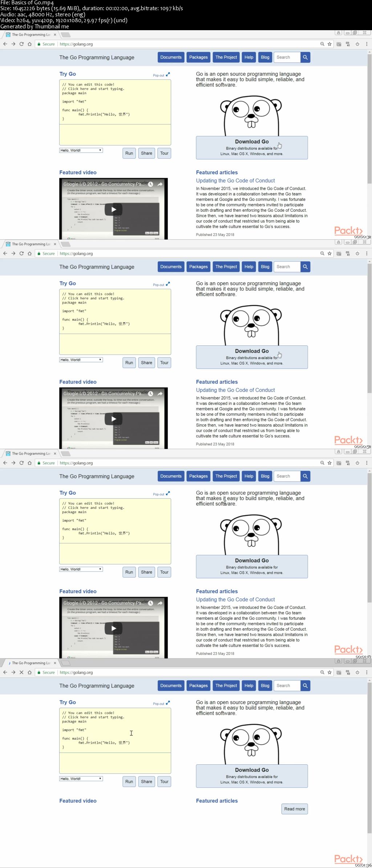
Task: Click video watch-later clock icon in 00:00:32 frame
Action: point(150,184)
